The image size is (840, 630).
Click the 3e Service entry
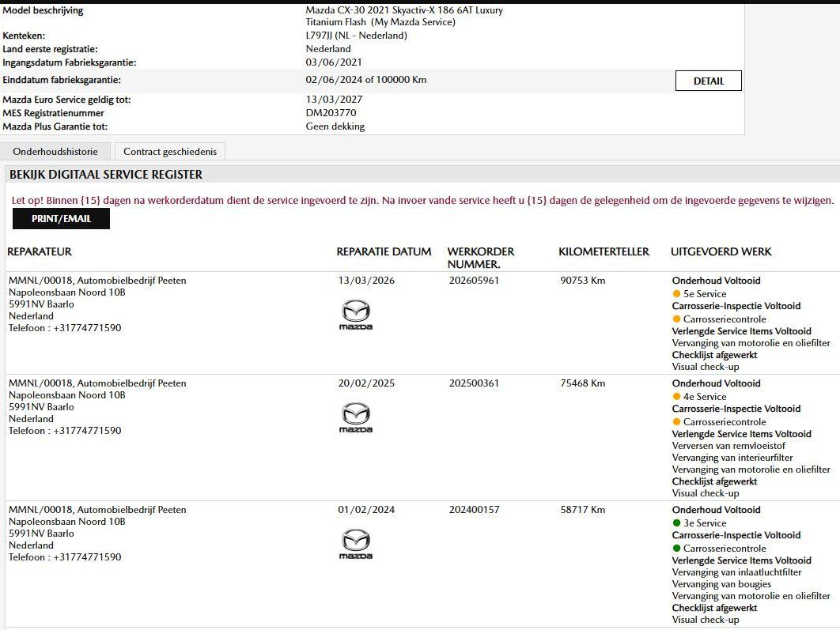click(705, 523)
